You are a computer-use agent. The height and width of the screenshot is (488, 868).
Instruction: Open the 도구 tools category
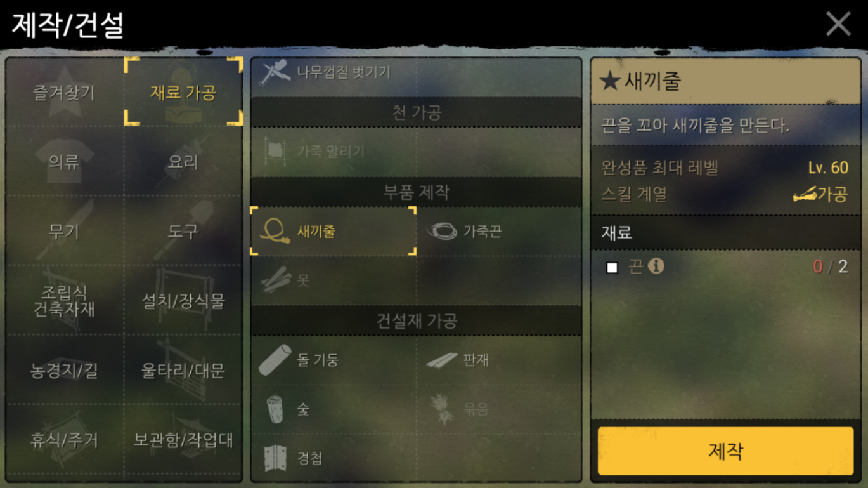click(x=183, y=231)
